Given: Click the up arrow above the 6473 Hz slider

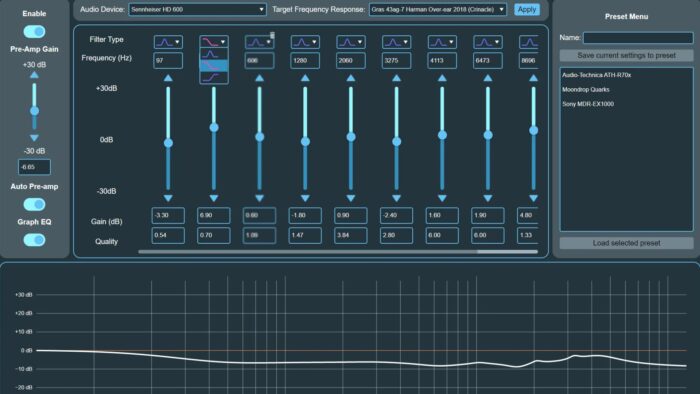Looking at the screenshot, I should tap(488, 78).
